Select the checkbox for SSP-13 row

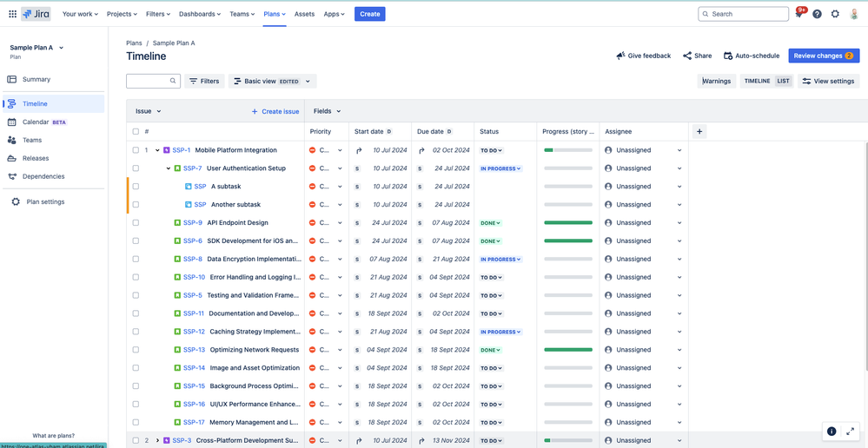136,350
